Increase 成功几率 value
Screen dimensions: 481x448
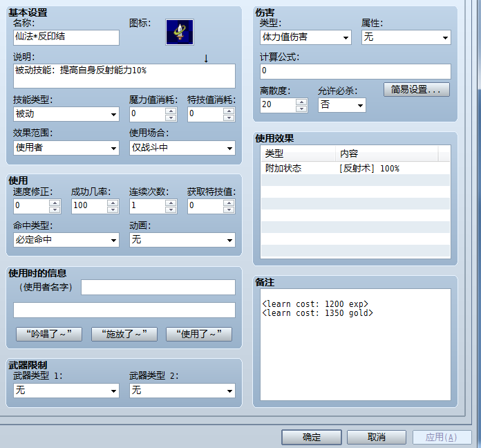pos(113,203)
